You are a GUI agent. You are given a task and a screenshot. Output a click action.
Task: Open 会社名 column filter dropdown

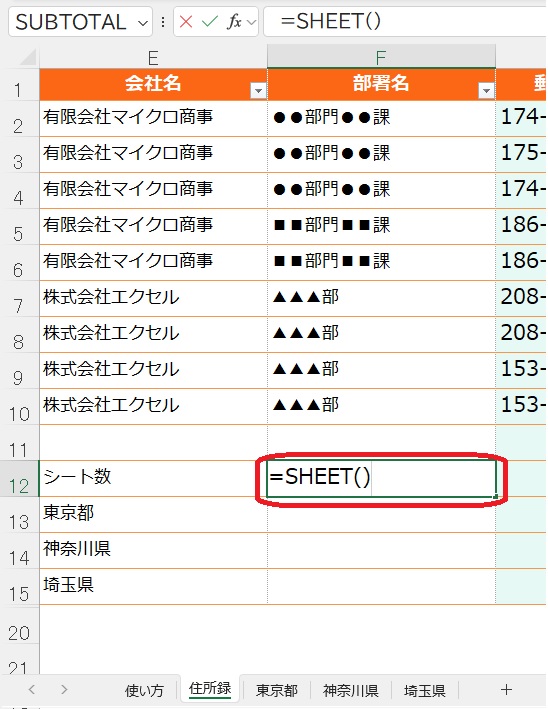(x=258, y=91)
